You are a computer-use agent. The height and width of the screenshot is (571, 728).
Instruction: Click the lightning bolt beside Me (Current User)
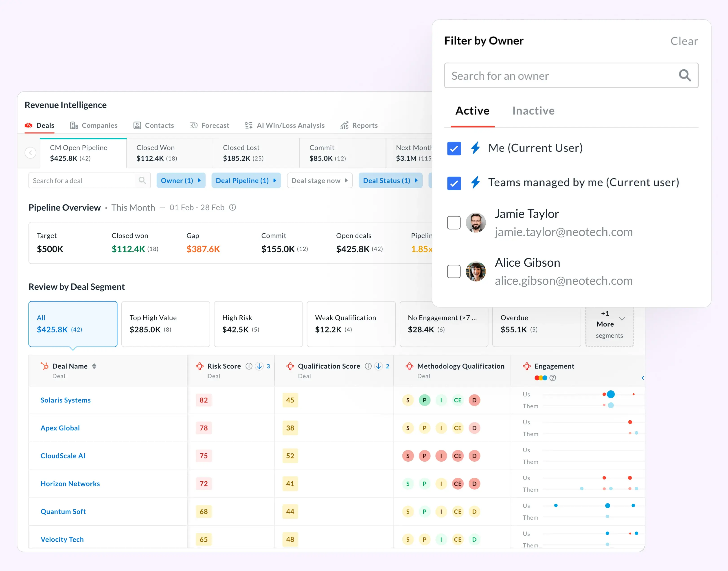[475, 148]
